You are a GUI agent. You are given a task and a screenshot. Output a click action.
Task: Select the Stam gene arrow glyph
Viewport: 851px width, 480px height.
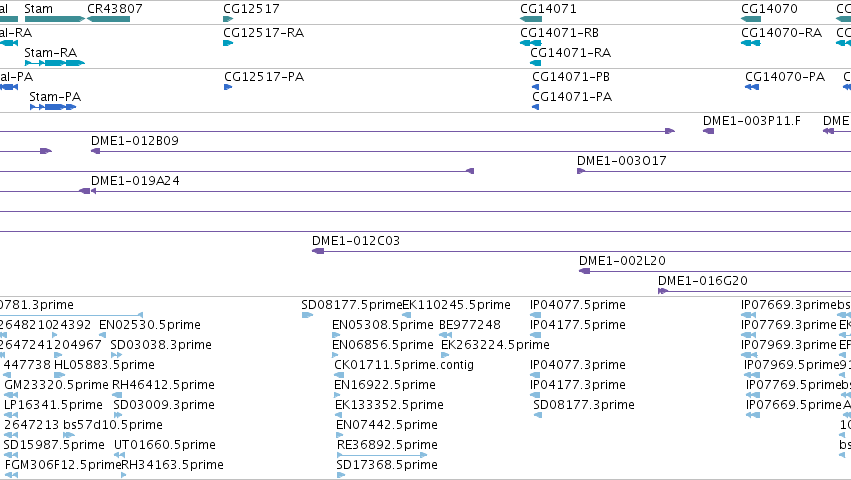pyautogui.click(x=55, y=19)
